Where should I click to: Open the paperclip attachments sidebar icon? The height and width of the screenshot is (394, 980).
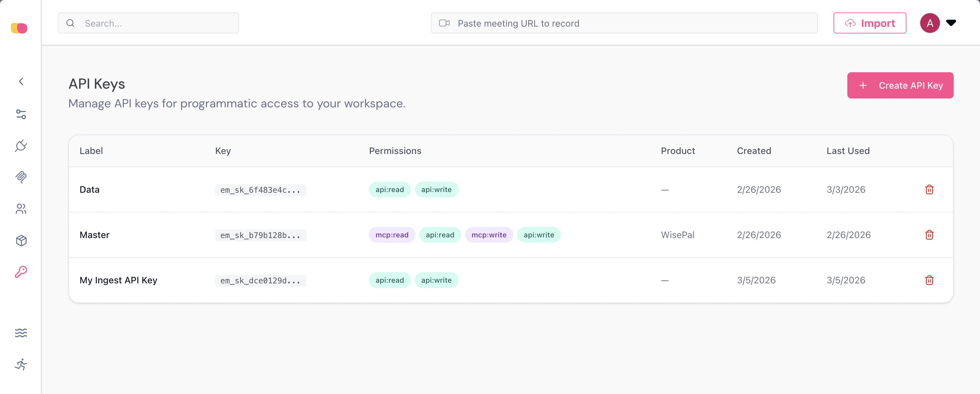[21, 177]
